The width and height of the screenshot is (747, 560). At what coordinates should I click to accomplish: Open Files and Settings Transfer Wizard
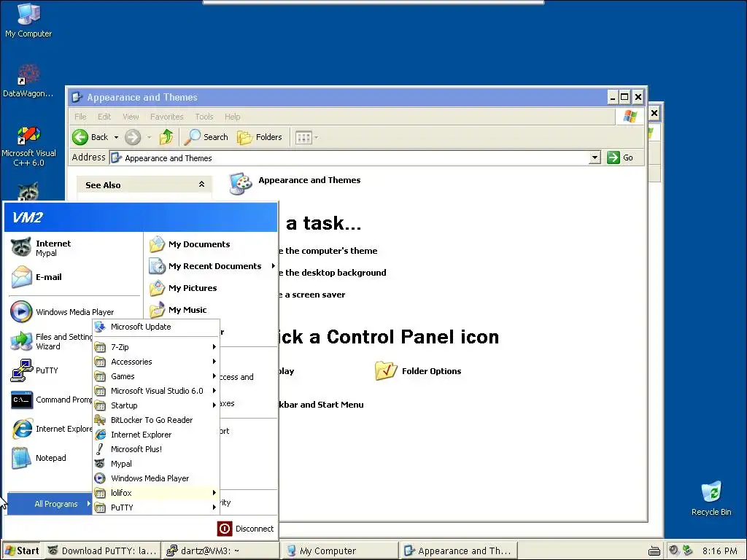(x=51, y=341)
